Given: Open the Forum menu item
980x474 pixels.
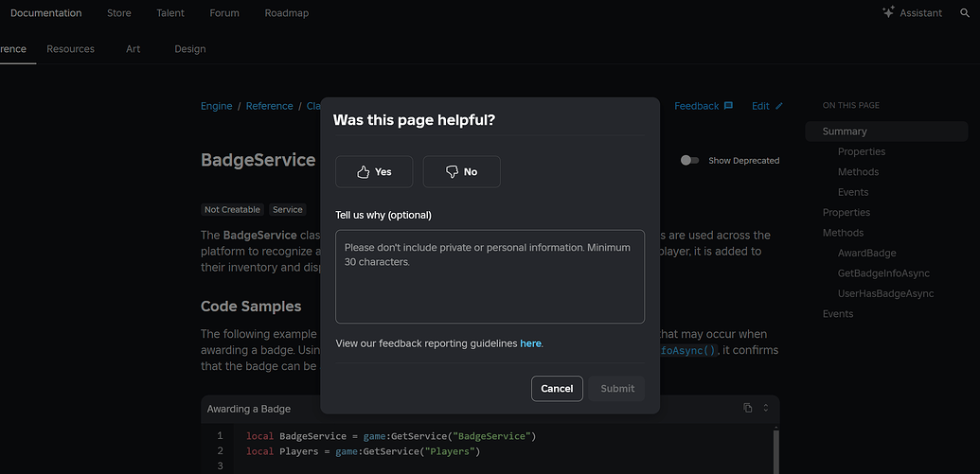Looking at the screenshot, I should (224, 12).
